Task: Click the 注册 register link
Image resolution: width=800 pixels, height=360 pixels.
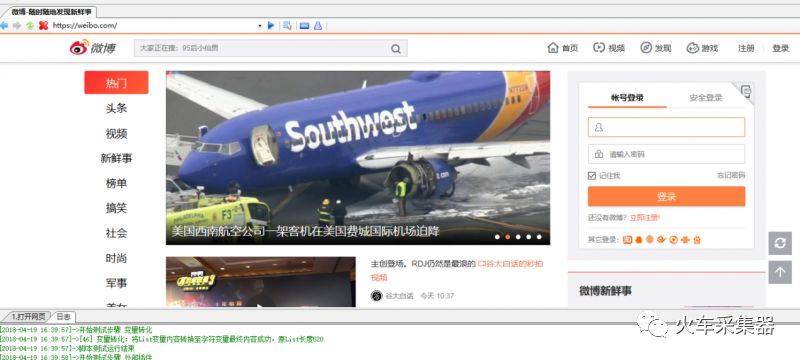Action: point(746,48)
